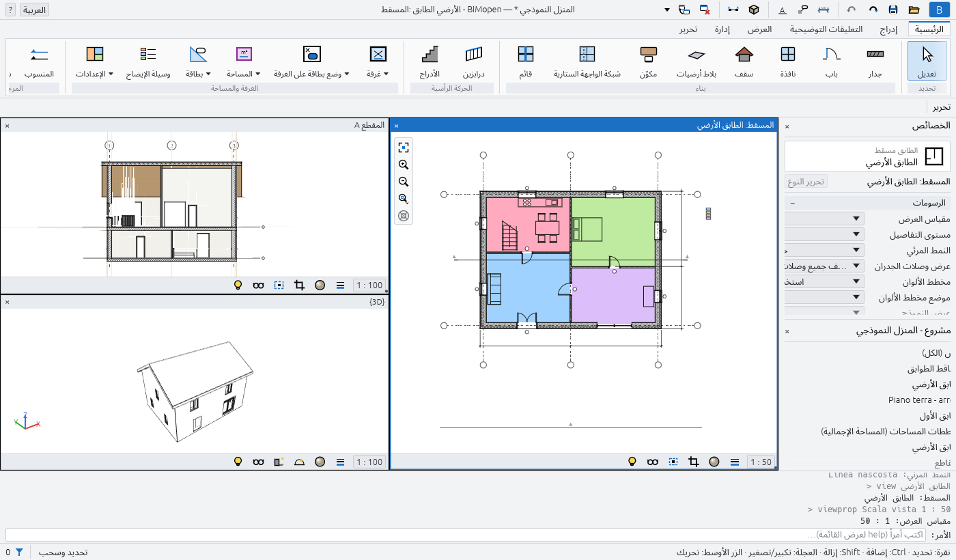Toggle crop view in the Section A view
The height and width of the screenshot is (560, 956).
point(299,285)
